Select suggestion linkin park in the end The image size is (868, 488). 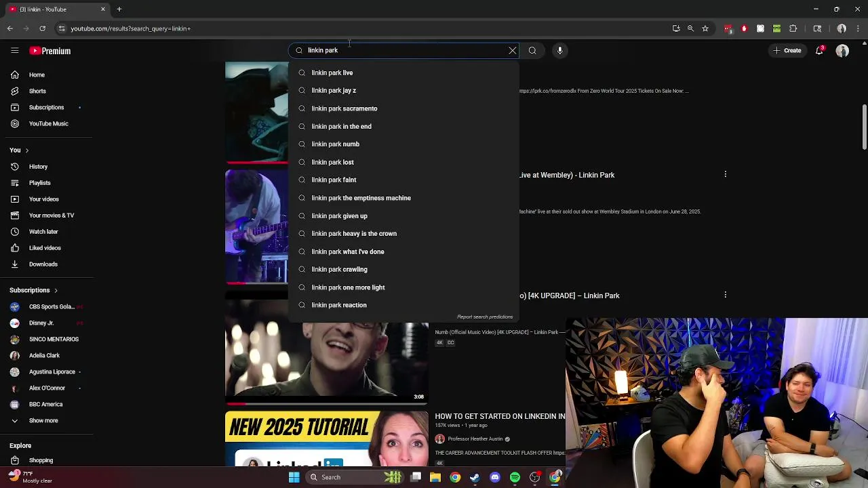point(403,126)
